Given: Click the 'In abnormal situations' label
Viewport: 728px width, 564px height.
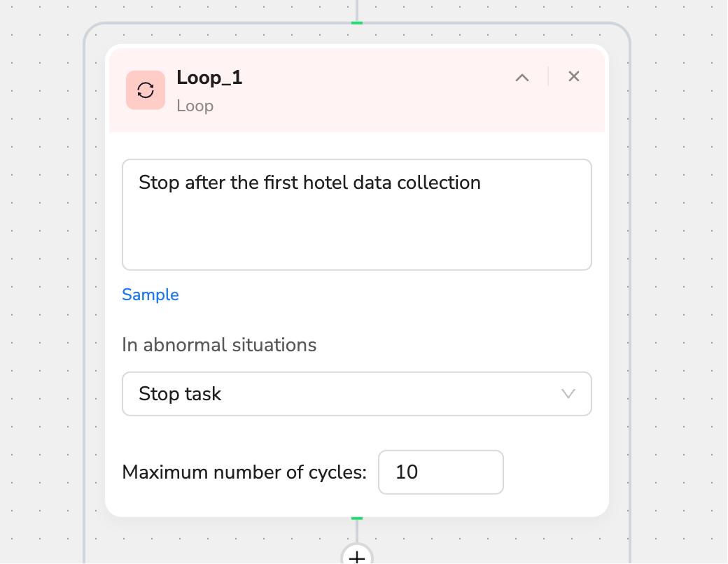Looking at the screenshot, I should coord(219,345).
